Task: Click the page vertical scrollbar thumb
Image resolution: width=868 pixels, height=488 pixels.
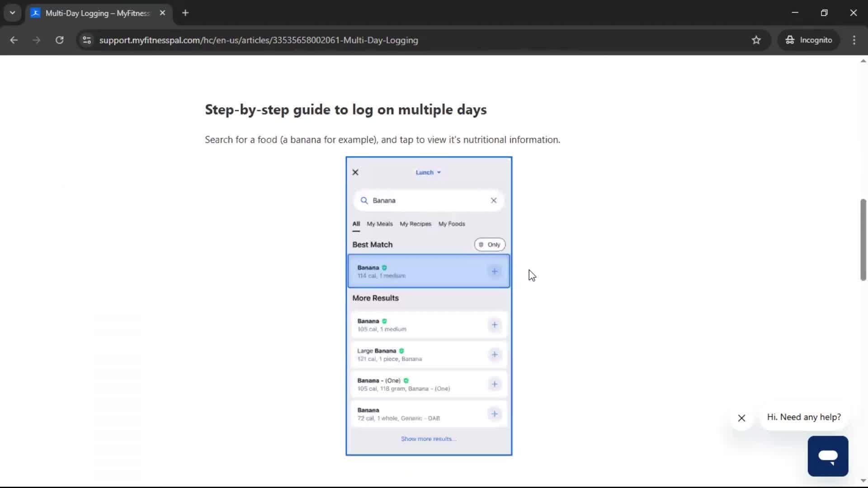Action: (x=863, y=239)
